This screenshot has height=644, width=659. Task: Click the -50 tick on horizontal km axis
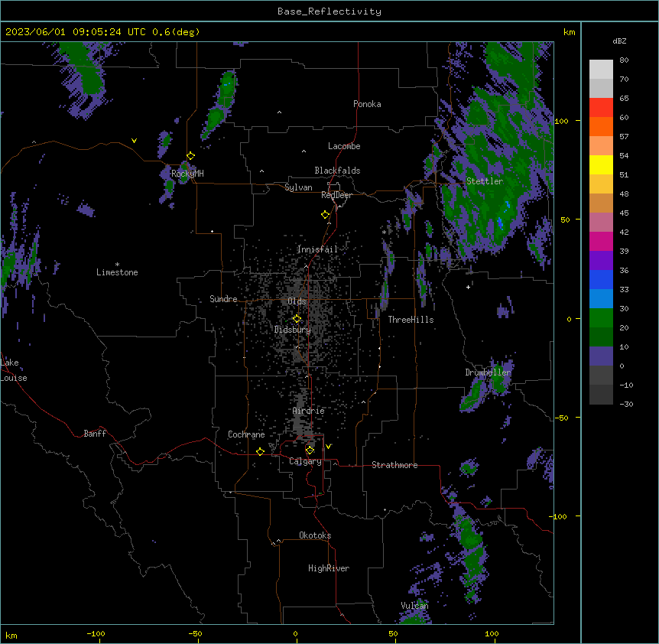[x=195, y=633]
